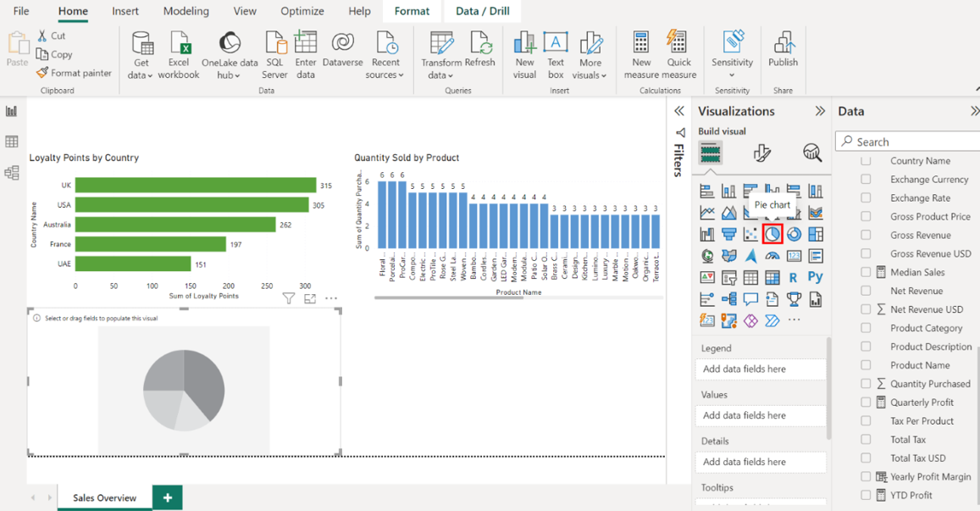Click the Donut chart visualization icon
Viewport: 980px width, 511px height.
(x=794, y=234)
